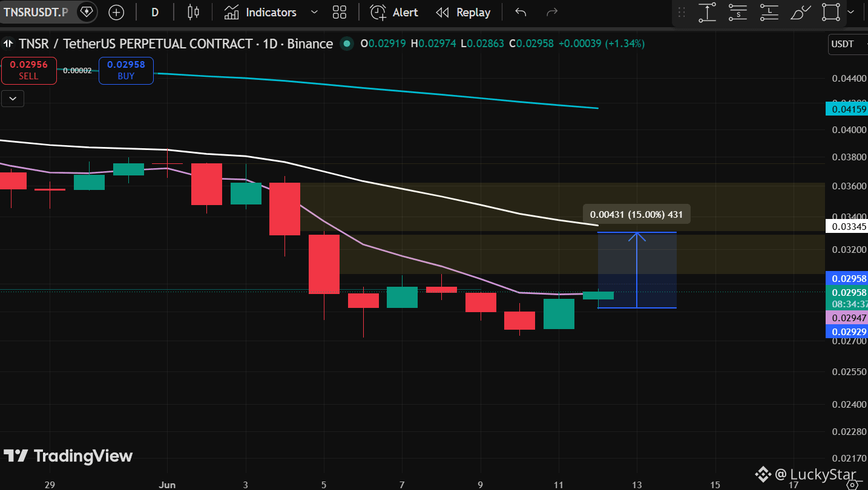
Task: Add a symbol with the plus-circle icon
Action: [x=116, y=12]
